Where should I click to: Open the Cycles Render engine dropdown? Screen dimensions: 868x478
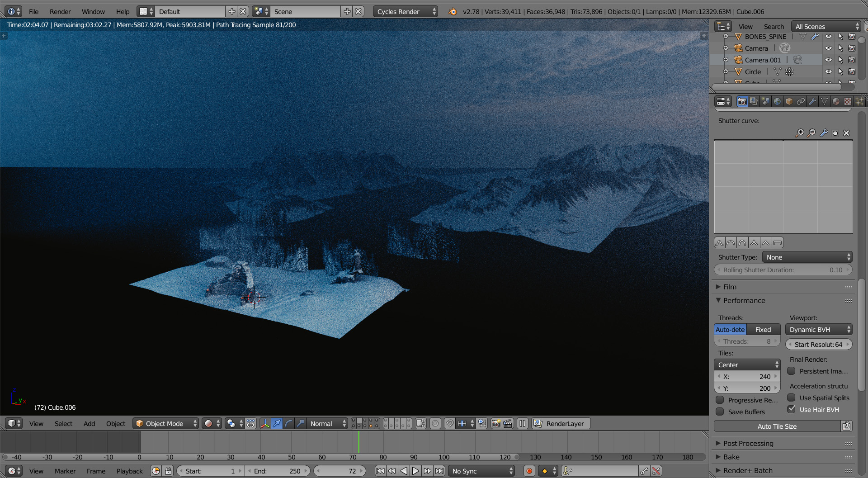[x=406, y=11]
